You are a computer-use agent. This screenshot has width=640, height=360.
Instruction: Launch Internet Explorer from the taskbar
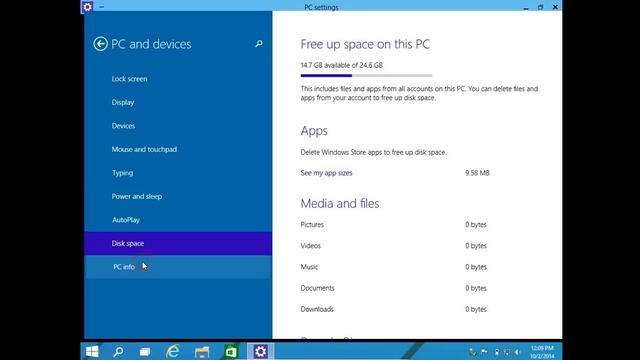(x=173, y=351)
